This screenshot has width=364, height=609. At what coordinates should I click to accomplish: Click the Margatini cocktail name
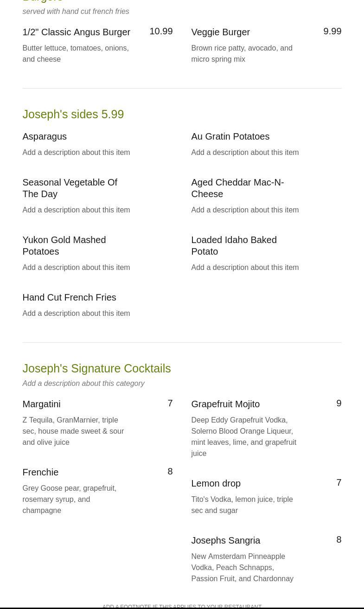[x=41, y=404]
